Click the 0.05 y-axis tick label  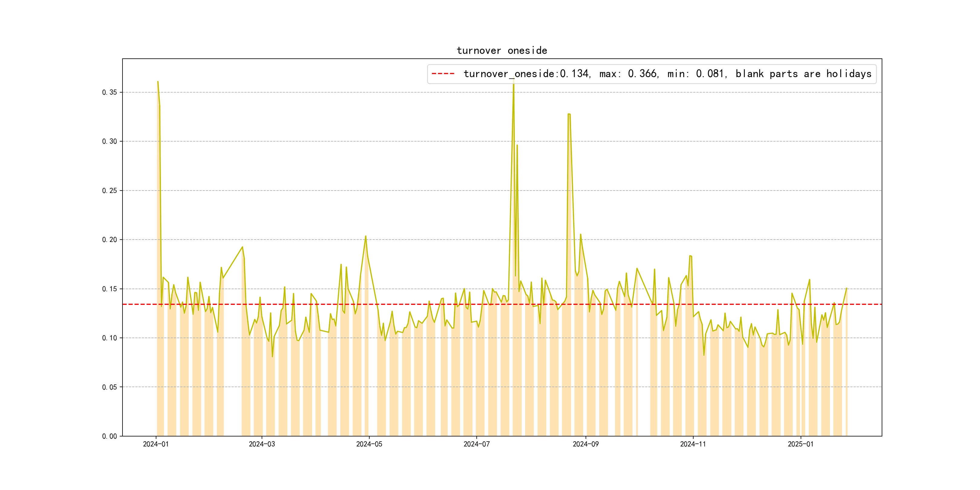109,387
